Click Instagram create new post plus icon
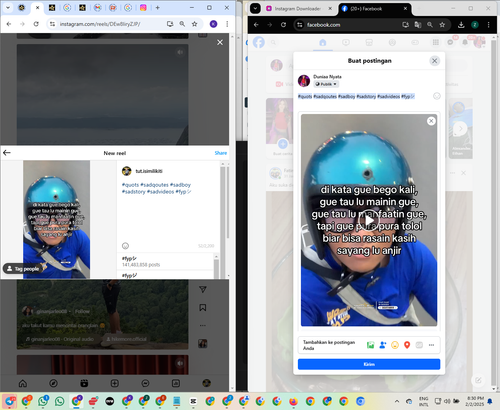This screenshot has width=500, height=410. click(x=115, y=383)
